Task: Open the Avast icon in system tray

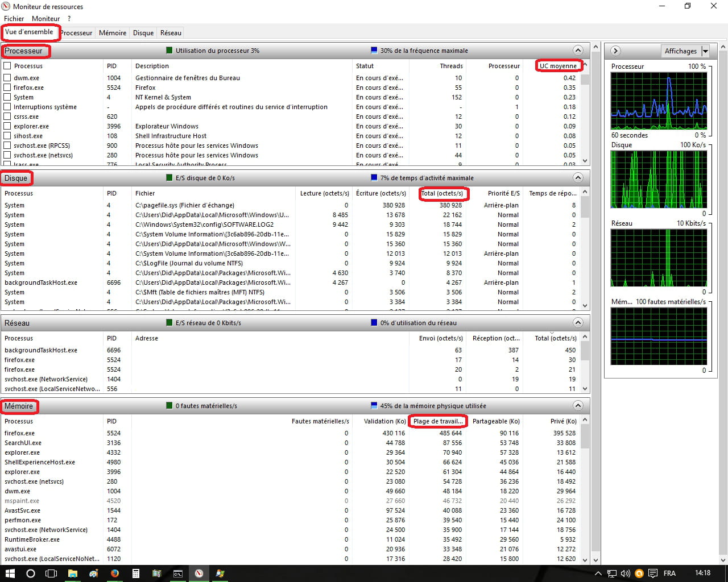Action: (x=639, y=573)
